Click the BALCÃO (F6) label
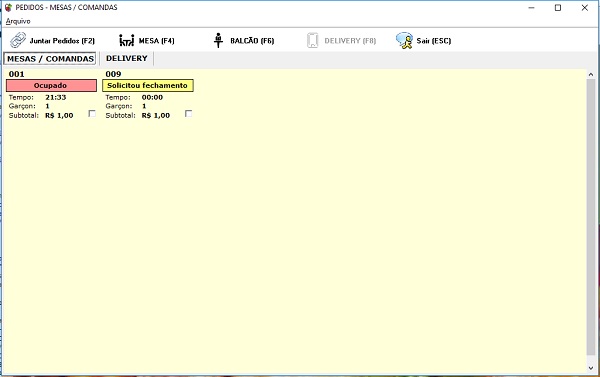Screen dimensions: 600x377 click(x=252, y=41)
